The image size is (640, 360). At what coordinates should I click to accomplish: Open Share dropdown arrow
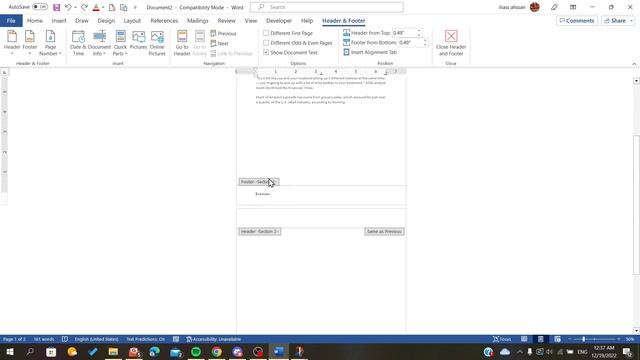[631, 20]
